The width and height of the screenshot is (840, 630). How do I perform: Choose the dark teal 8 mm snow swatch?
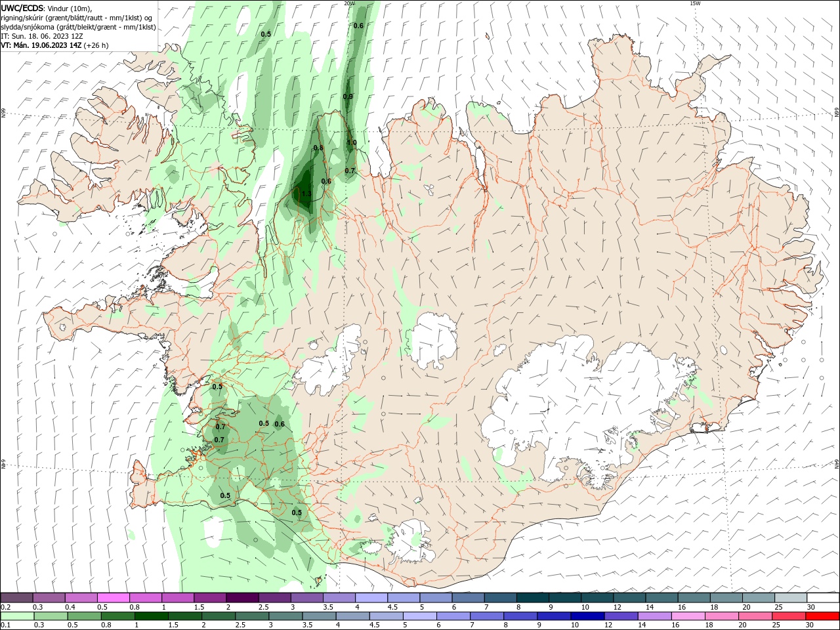click(x=532, y=598)
